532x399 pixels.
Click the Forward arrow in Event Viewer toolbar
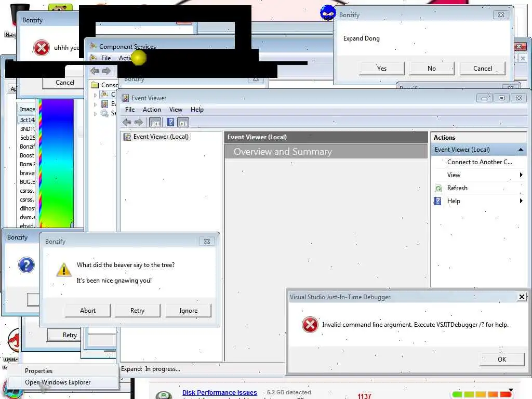[138, 122]
